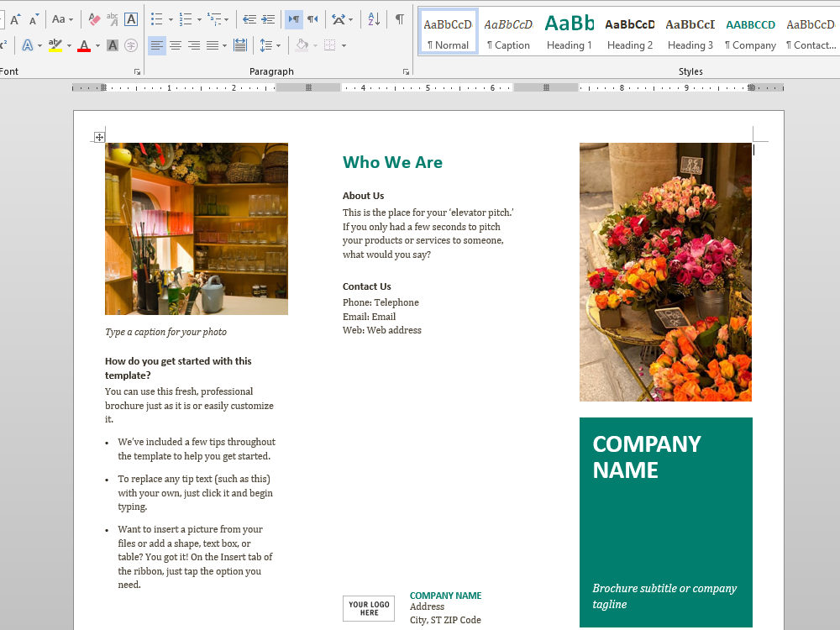Open the Shading fill color
840x630 pixels.
[302, 45]
